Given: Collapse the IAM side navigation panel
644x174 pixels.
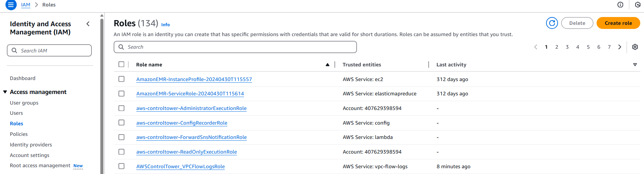Looking at the screenshot, I should coord(88,24).
